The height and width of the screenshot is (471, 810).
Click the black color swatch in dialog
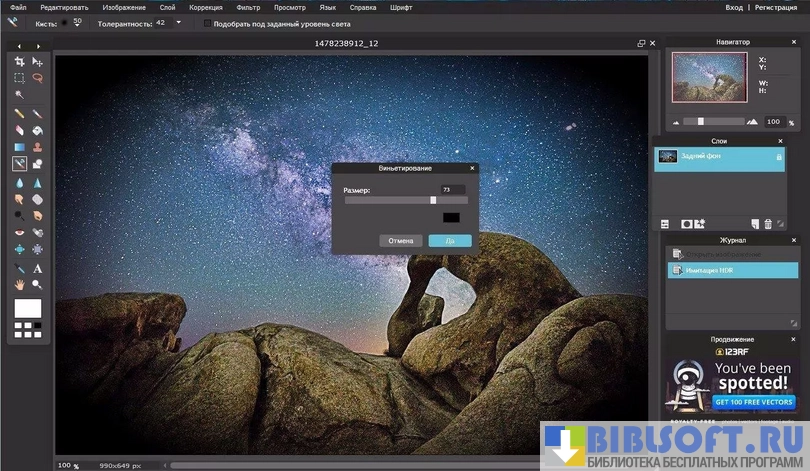(x=451, y=217)
